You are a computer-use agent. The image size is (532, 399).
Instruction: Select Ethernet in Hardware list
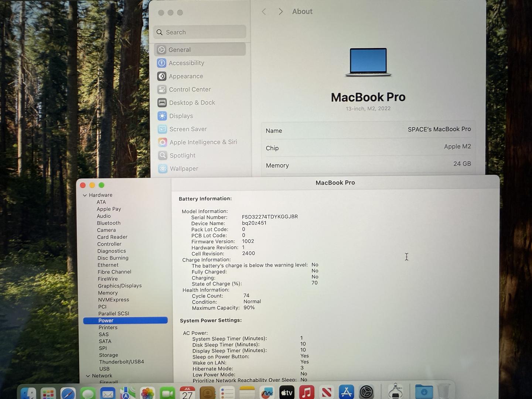tap(108, 265)
